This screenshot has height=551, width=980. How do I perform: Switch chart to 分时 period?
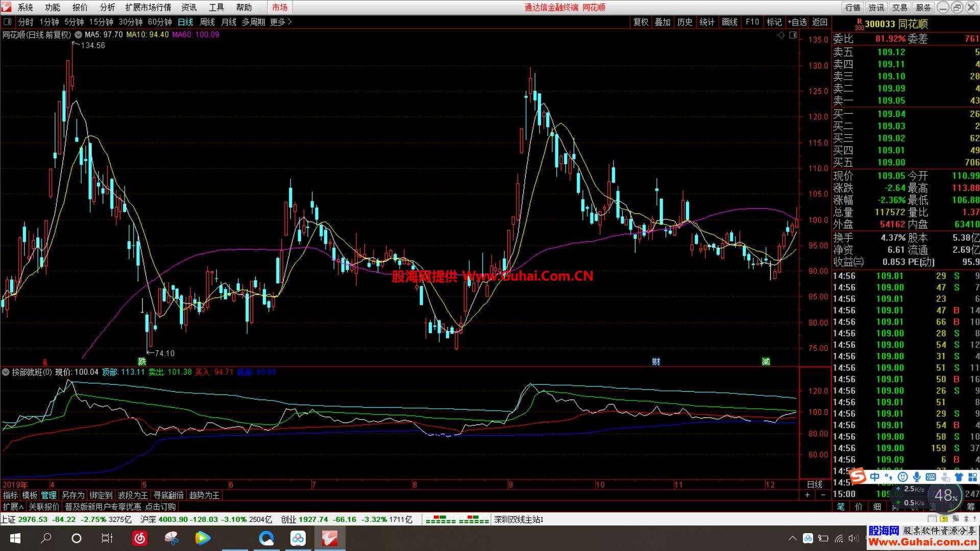coord(26,22)
